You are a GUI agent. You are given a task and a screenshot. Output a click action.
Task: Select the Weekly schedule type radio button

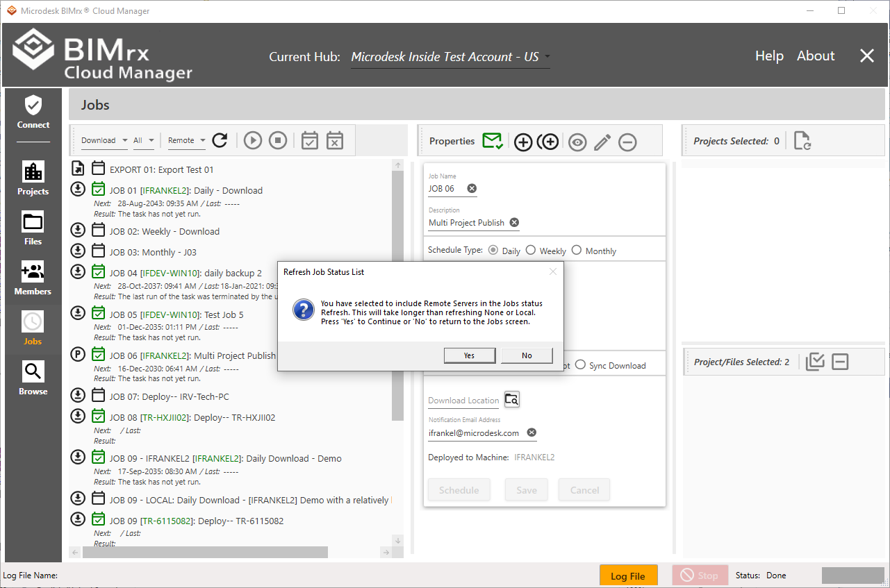pyautogui.click(x=531, y=250)
